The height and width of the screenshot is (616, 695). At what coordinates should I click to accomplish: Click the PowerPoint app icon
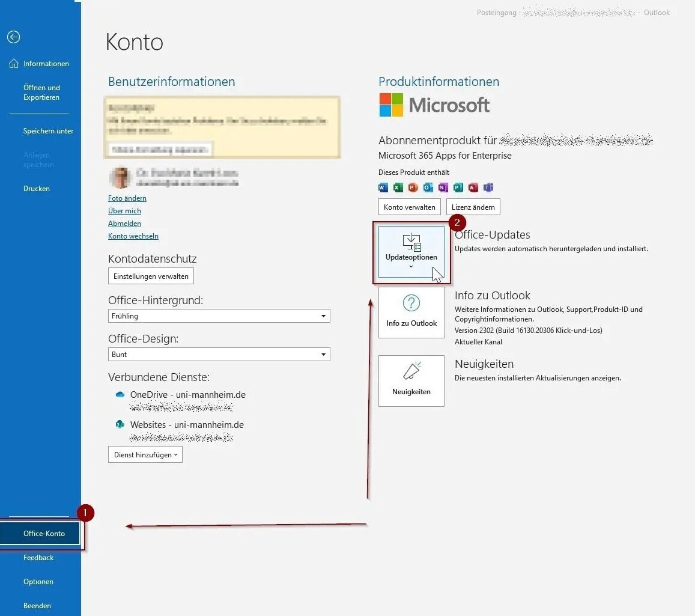[x=413, y=188]
